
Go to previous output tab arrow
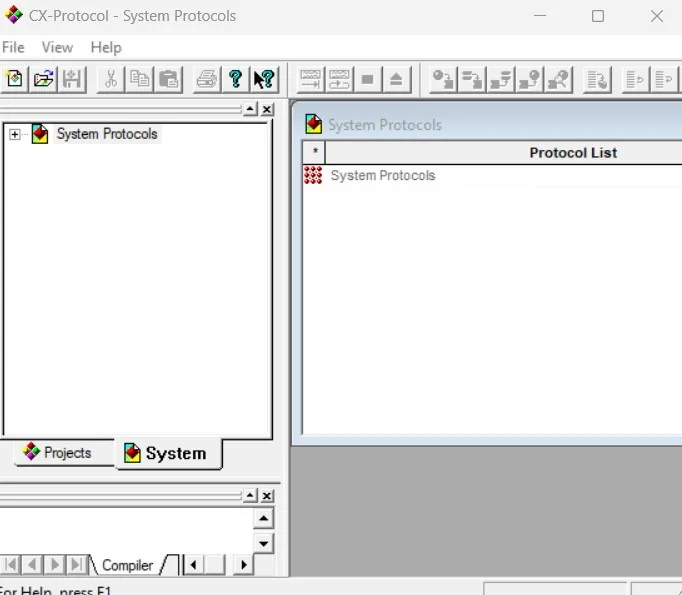coord(32,565)
